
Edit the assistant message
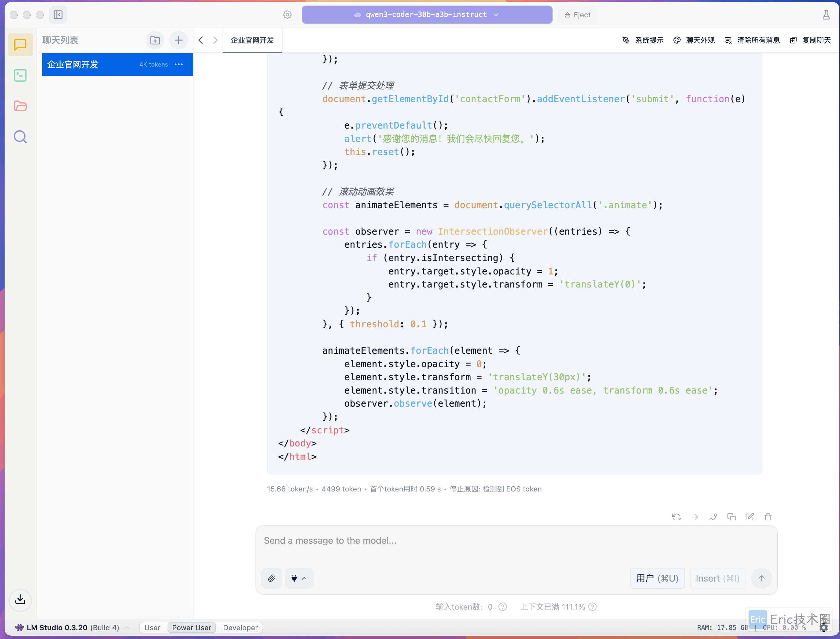750,517
